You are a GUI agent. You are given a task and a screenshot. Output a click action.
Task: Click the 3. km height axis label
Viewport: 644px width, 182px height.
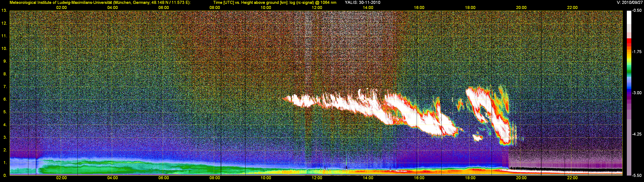coord(5,137)
